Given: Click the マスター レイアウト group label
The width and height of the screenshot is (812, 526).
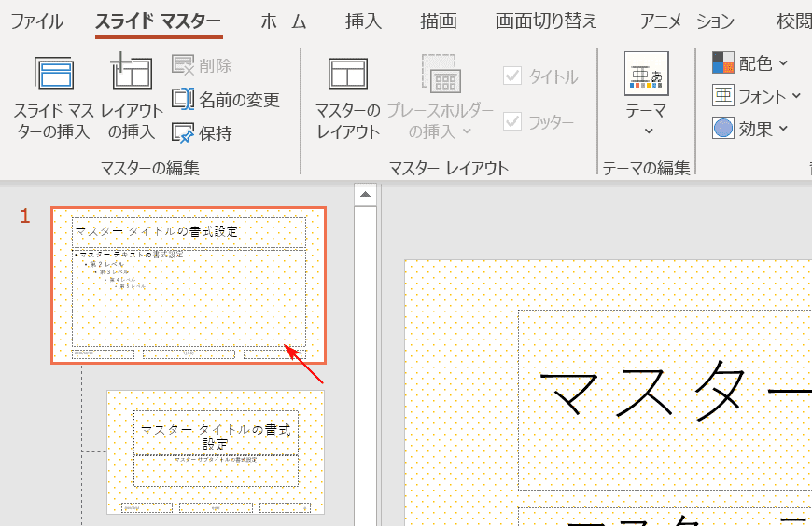Looking at the screenshot, I should [448, 168].
